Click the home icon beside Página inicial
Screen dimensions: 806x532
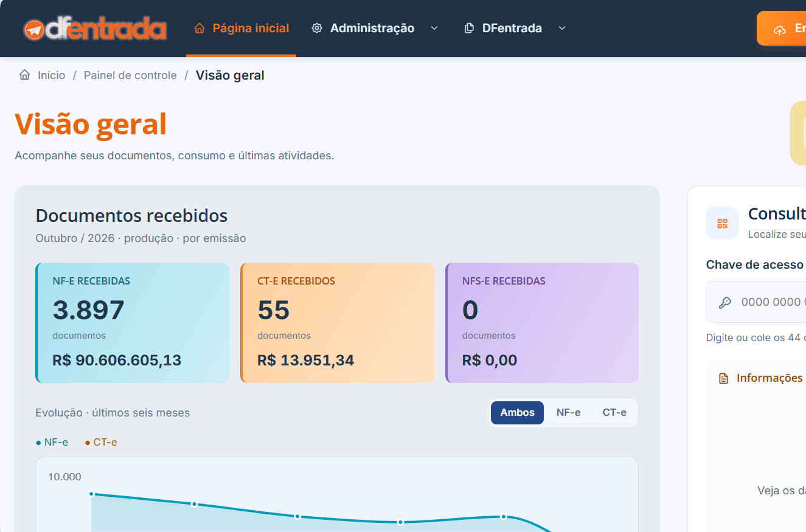coord(199,29)
